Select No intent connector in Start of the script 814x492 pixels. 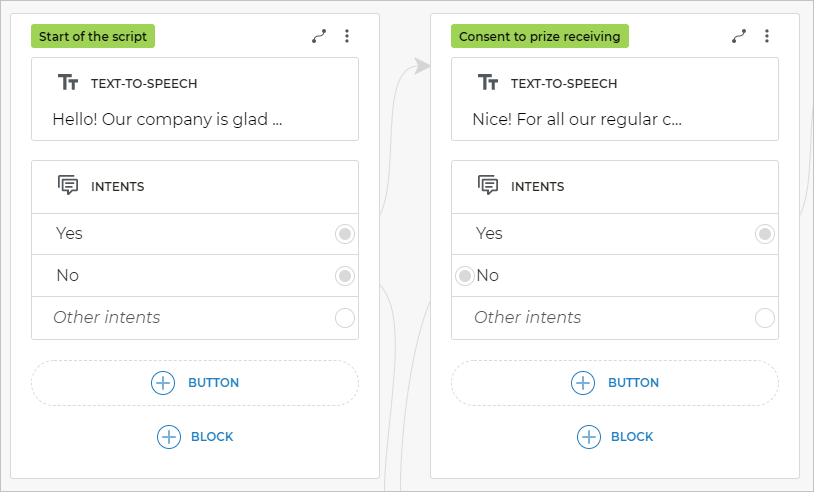point(345,276)
